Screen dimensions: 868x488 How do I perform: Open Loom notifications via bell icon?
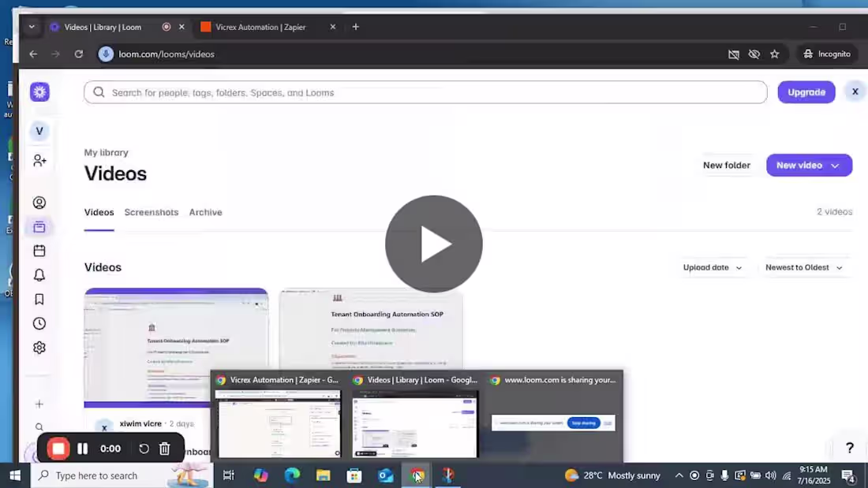pyautogui.click(x=39, y=274)
